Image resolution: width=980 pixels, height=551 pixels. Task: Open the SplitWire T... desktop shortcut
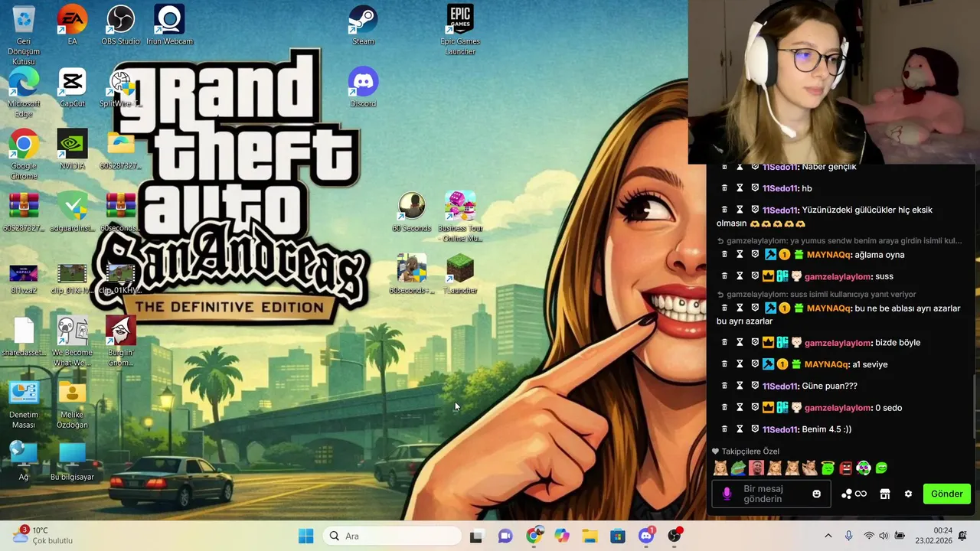[120, 86]
